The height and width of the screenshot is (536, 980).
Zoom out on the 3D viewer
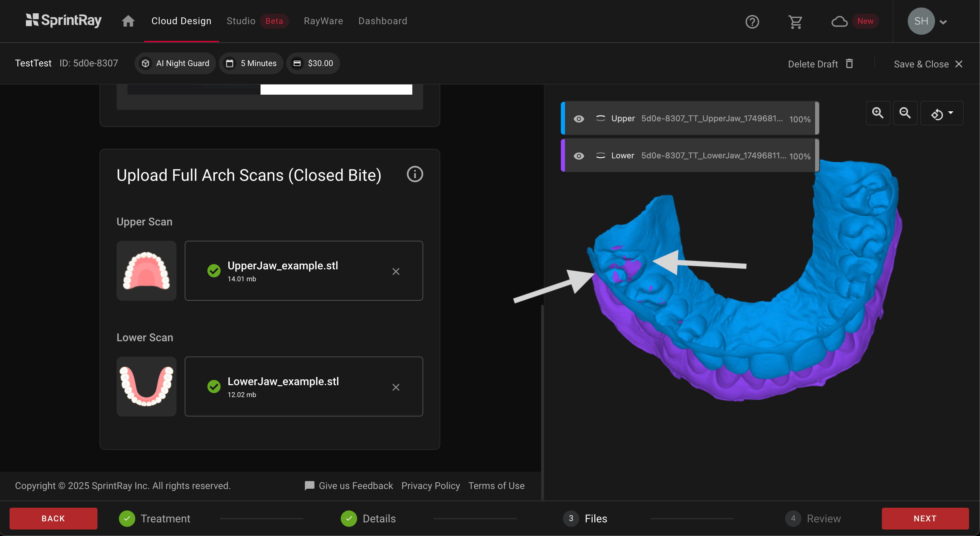[x=905, y=113]
